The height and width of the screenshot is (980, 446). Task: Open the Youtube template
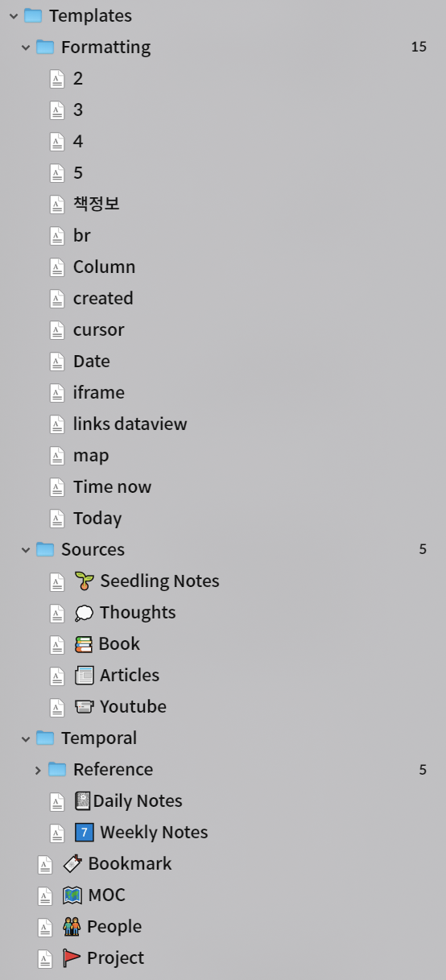tap(133, 706)
